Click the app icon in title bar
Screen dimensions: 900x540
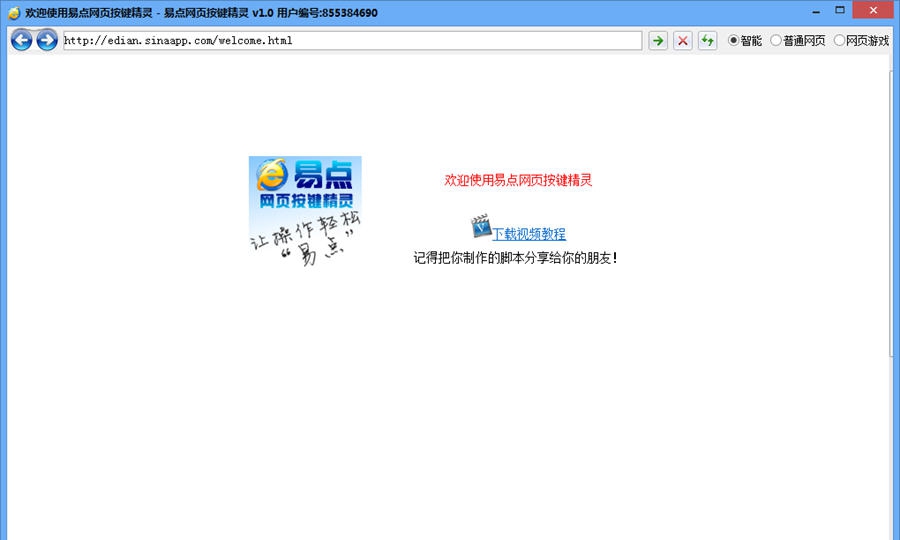pos(14,13)
